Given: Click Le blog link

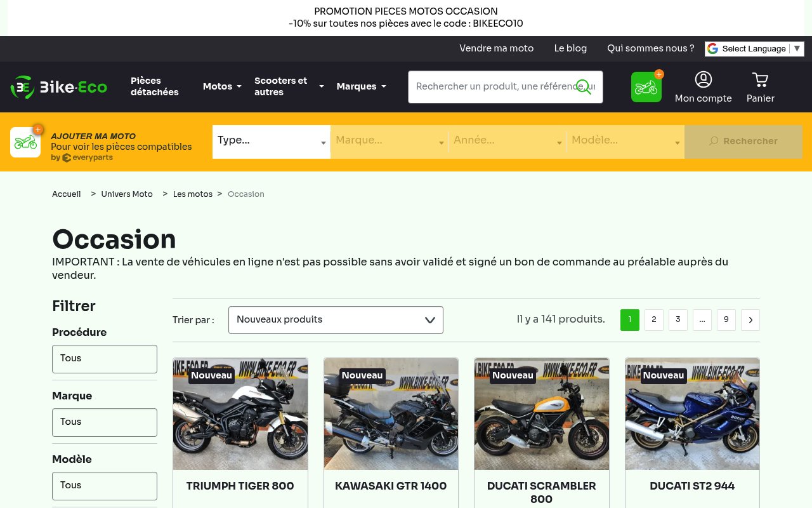Looking at the screenshot, I should point(570,48).
